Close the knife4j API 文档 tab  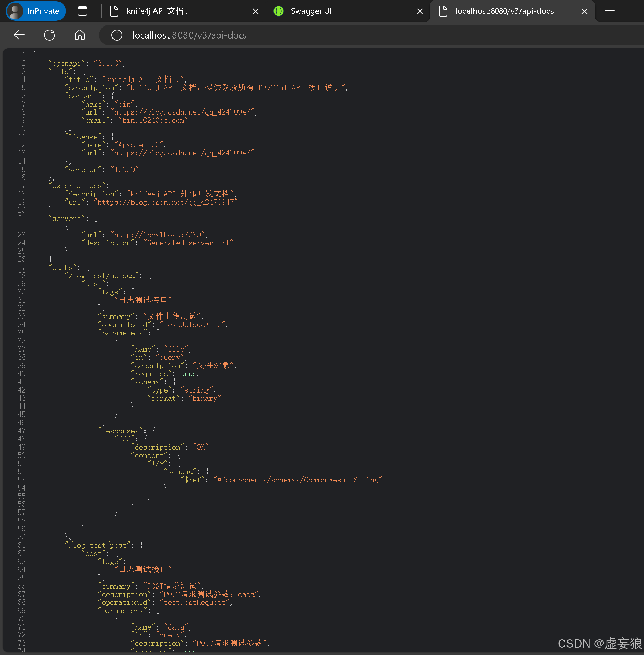coord(256,11)
